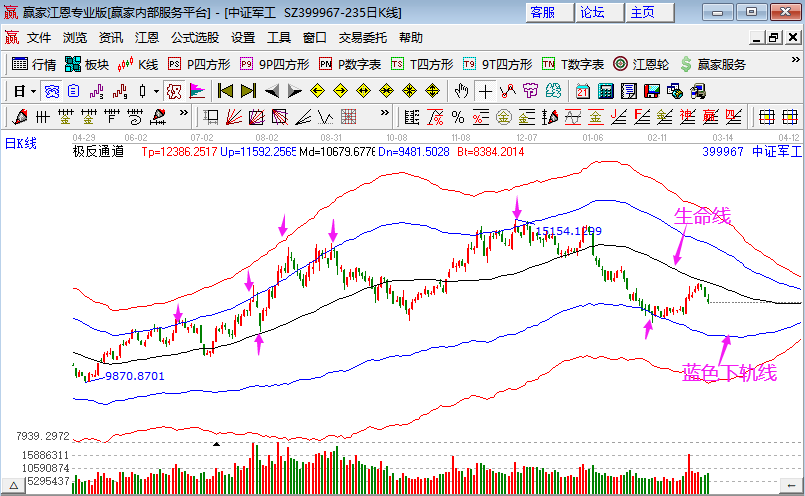Open the 设置 menu
This screenshot has height=496, width=805.
click(243, 37)
